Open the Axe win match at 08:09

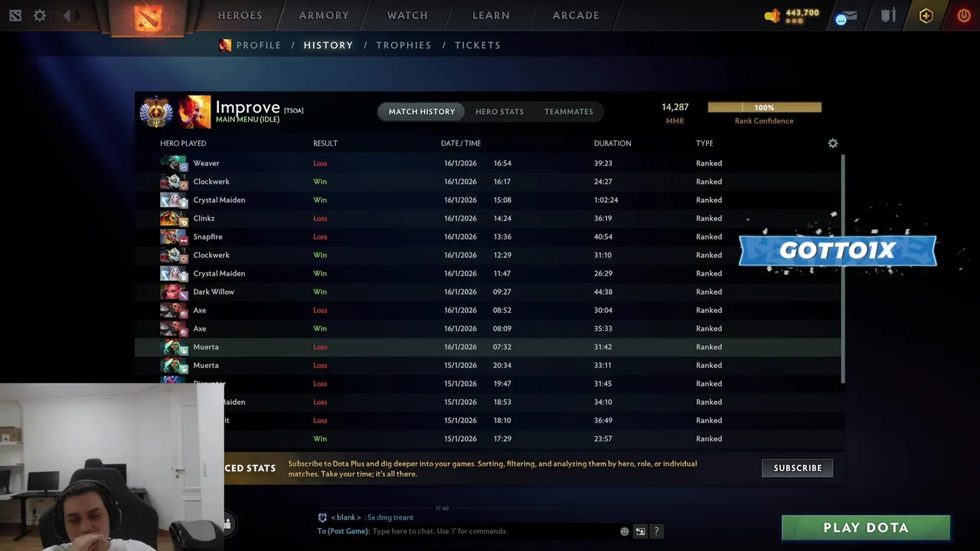pyautogui.click(x=488, y=328)
